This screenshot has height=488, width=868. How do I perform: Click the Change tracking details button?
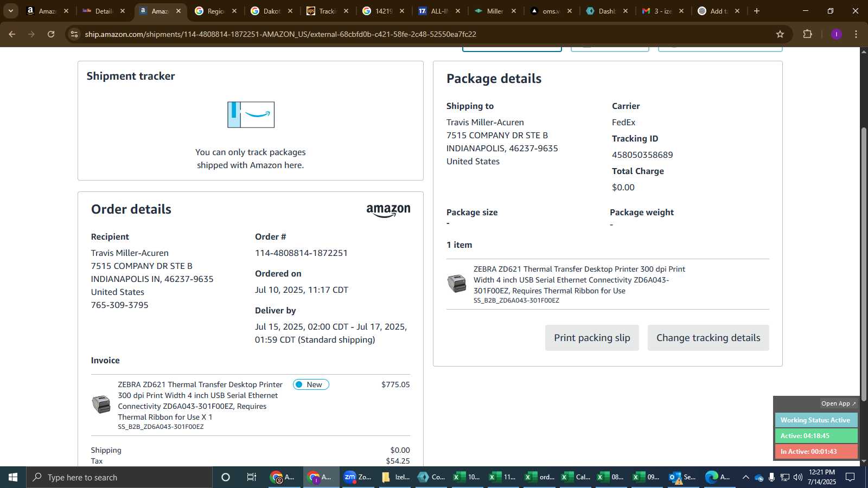708,338
